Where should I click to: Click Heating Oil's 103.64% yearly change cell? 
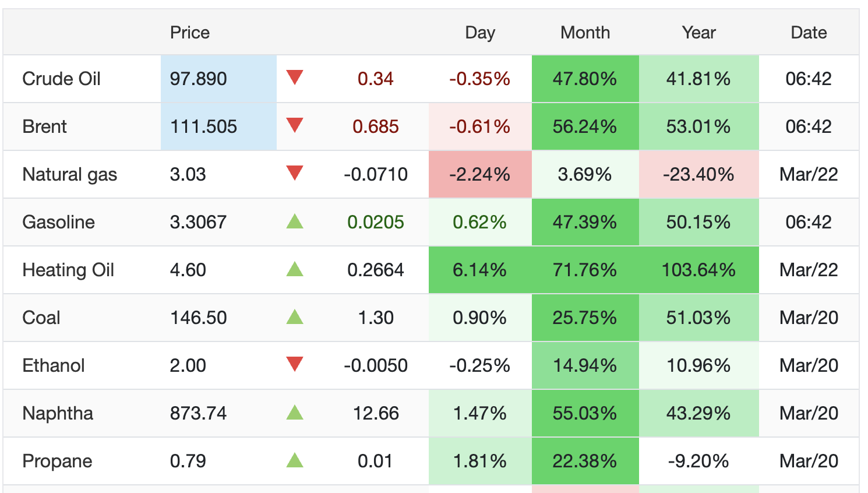[x=698, y=270]
